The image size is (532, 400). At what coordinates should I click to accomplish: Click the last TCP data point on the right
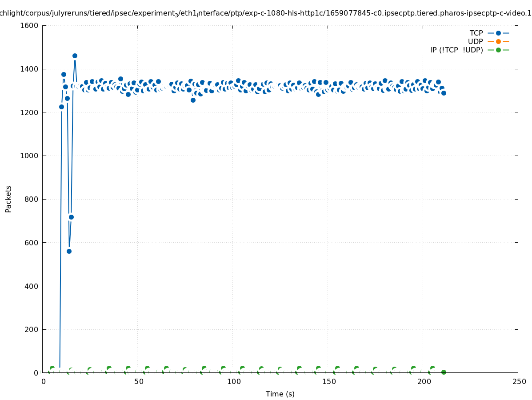(x=444, y=93)
